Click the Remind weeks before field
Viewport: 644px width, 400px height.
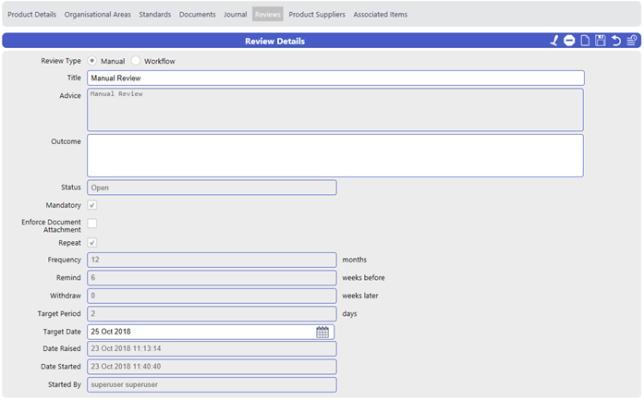pyautogui.click(x=212, y=278)
